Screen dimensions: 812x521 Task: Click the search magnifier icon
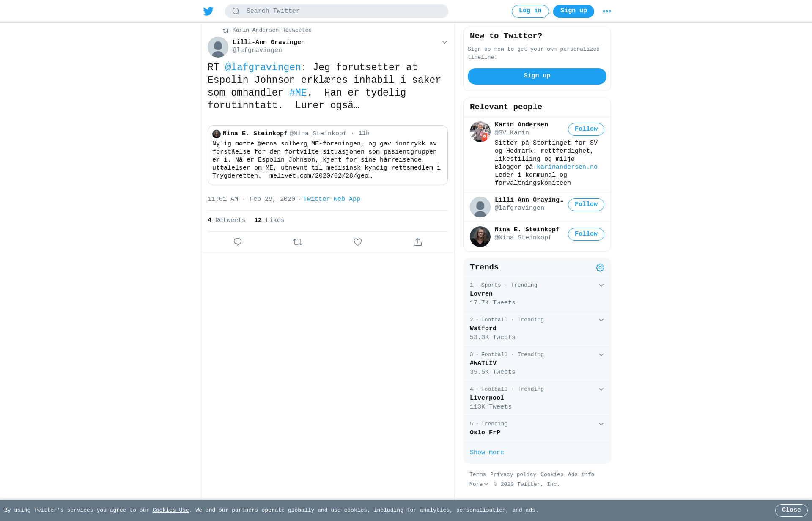pyautogui.click(x=236, y=11)
